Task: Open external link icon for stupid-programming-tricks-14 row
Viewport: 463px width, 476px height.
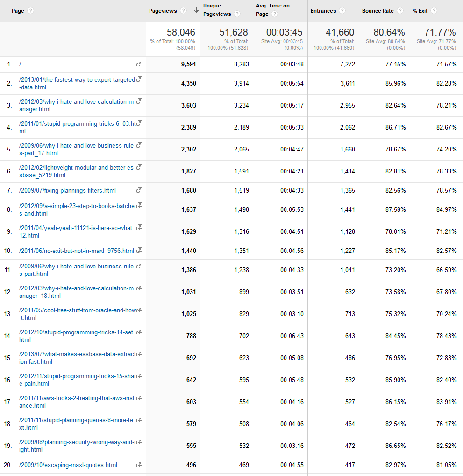Action: click(x=139, y=332)
